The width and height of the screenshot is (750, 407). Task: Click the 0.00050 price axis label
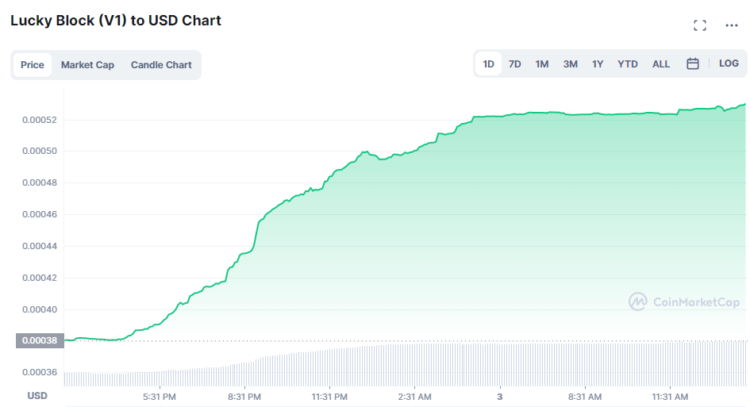40,151
